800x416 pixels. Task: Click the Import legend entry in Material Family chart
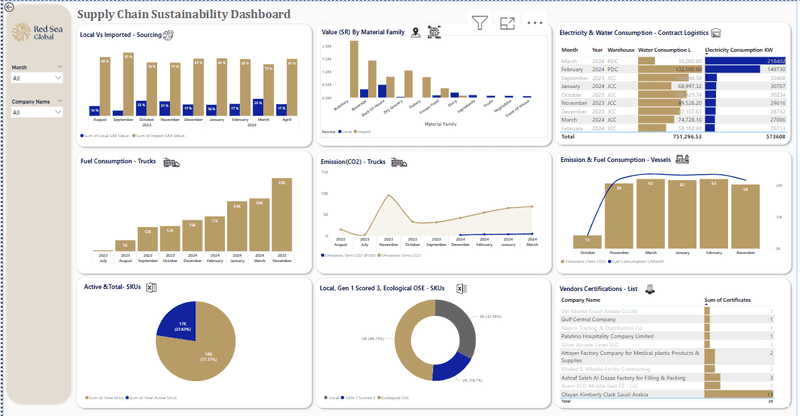362,132
